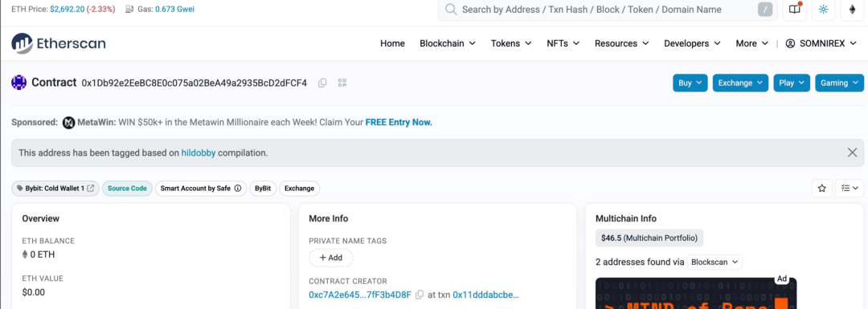
Task: Add address to favorites star
Action: coord(822,189)
